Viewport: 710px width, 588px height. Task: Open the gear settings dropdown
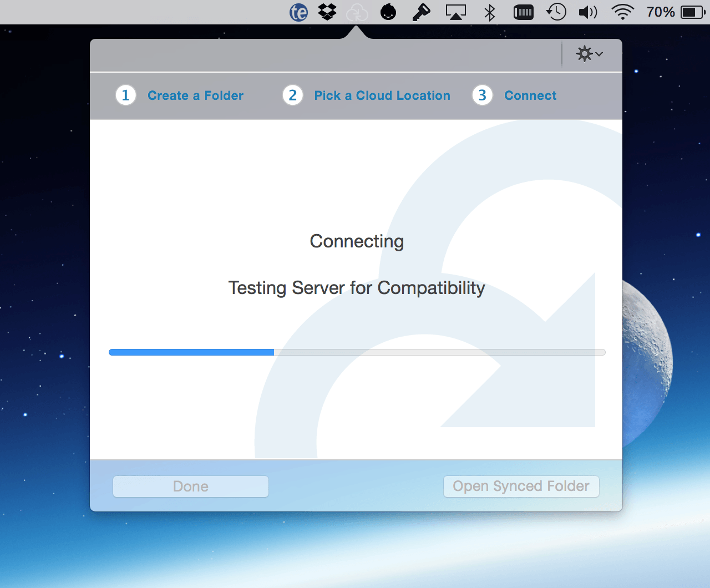click(x=590, y=54)
